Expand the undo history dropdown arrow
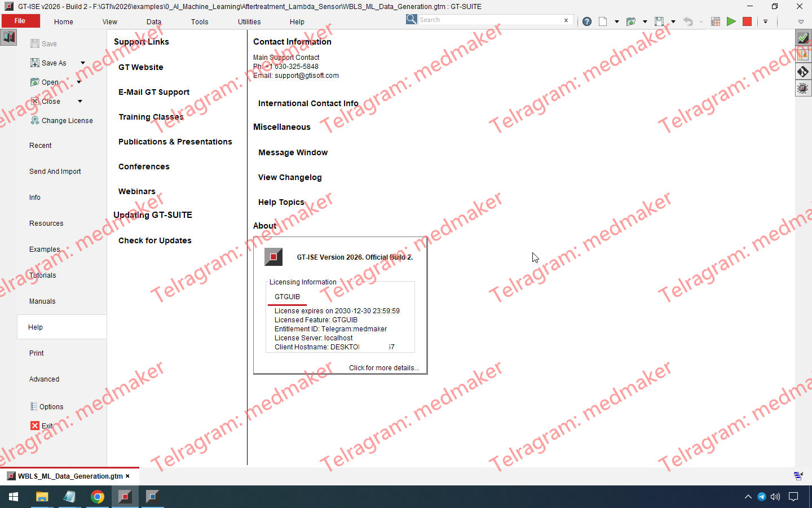The width and height of the screenshot is (812, 508). (x=701, y=21)
